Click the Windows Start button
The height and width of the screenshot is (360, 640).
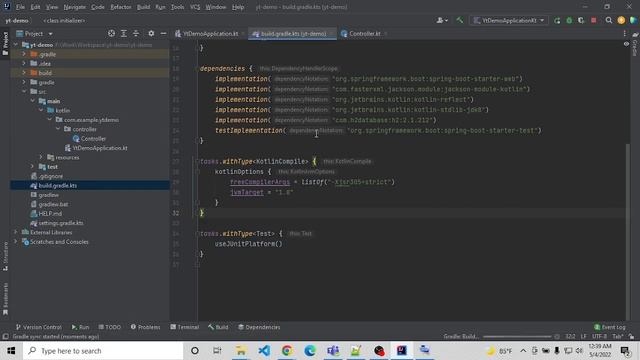click(x=11, y=351)
